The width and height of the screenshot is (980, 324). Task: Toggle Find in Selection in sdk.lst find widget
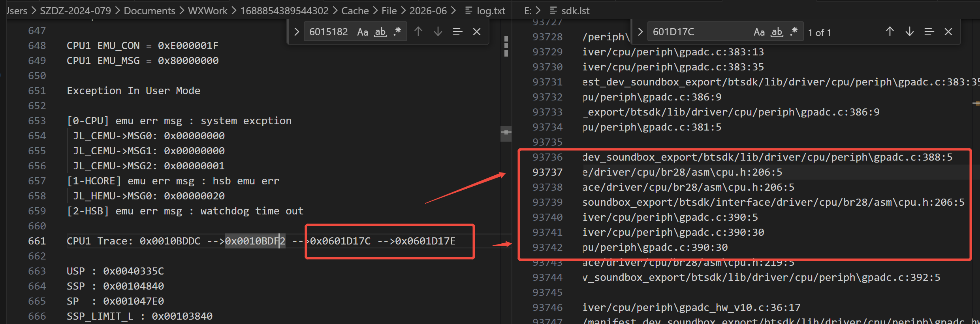(x=929, y=32)
